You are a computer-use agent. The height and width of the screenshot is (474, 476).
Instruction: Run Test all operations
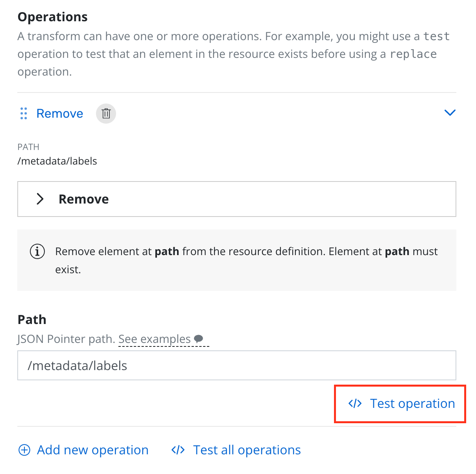pyautogui.click(x=247, y=450)
